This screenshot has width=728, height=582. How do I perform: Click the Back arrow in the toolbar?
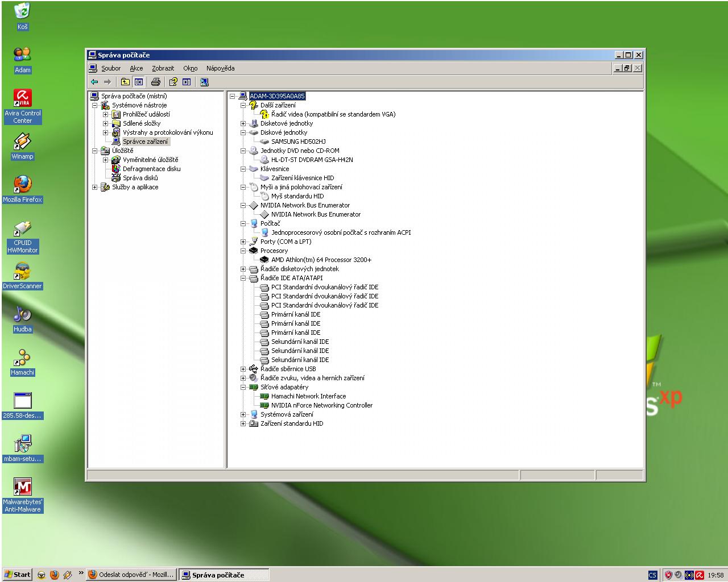[94, 82]
